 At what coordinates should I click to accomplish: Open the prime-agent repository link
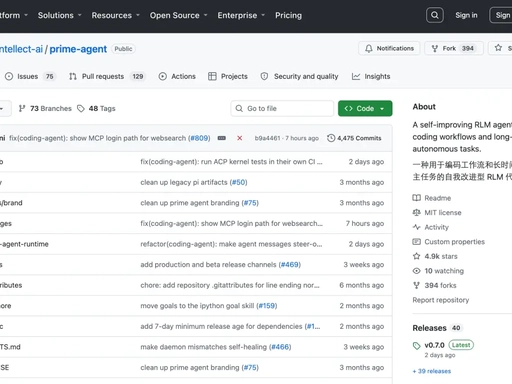[78, 49]
